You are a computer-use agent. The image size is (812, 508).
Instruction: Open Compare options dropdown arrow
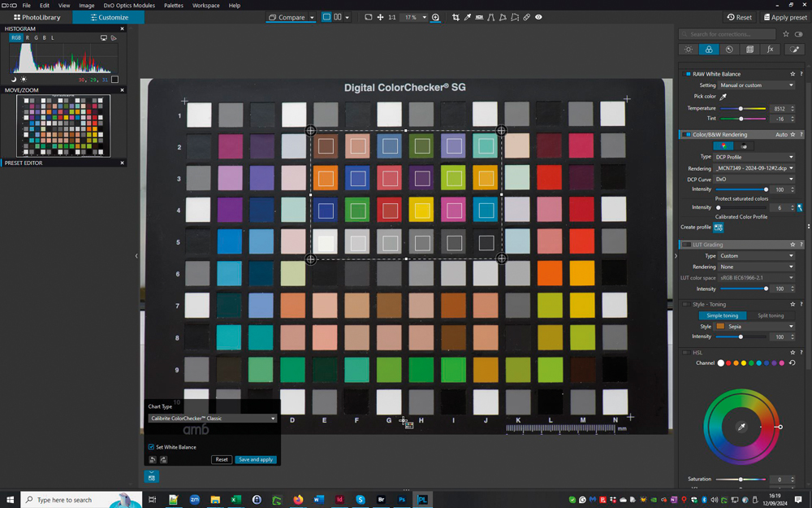312,17
